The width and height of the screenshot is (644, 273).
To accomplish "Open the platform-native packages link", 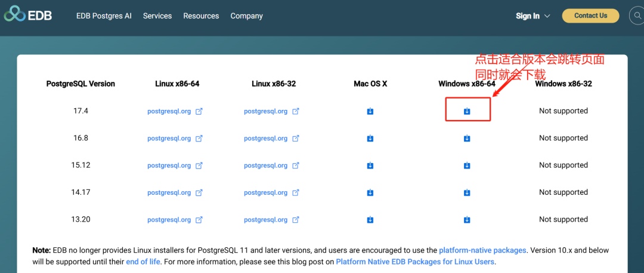I will point(482,250).
